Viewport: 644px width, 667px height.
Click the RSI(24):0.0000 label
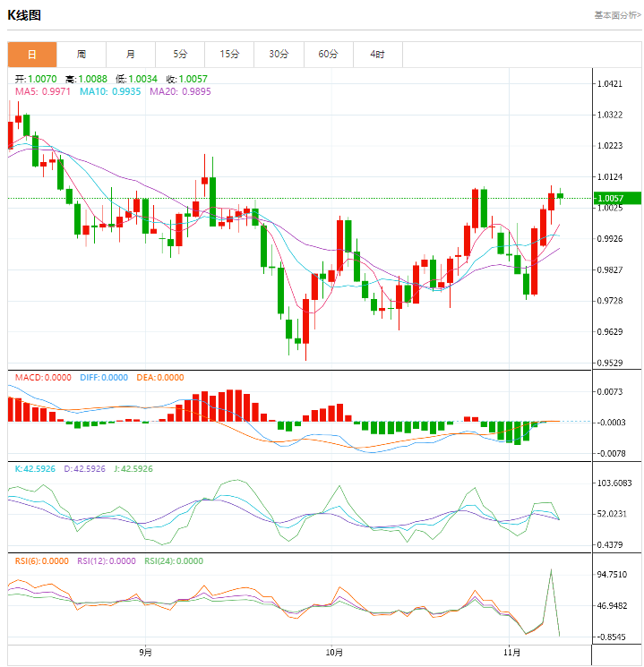[174, 561]
